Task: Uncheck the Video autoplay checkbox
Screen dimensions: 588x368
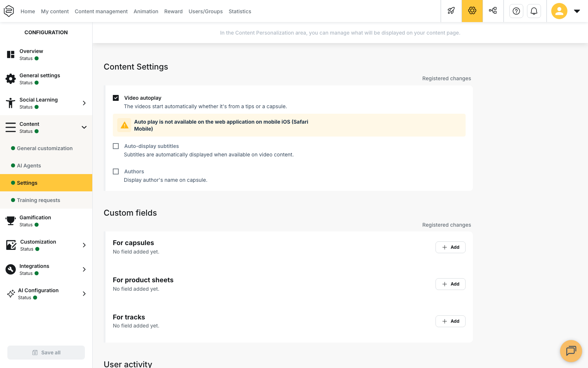Action: (116, 98)
